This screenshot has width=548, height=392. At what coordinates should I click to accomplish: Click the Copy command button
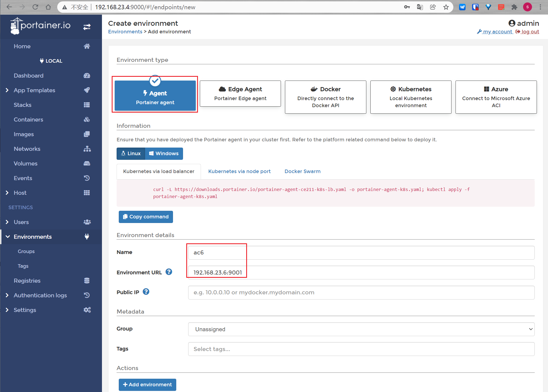point(146,217)
